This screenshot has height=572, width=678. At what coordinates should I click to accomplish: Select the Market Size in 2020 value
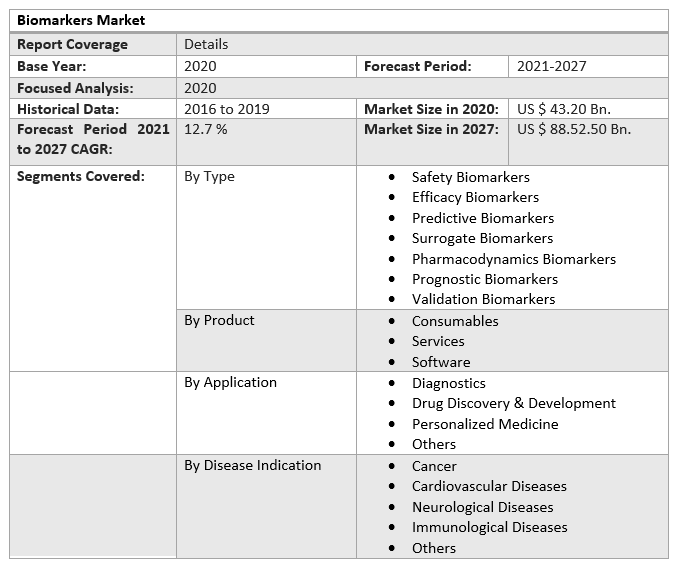tap(563, 109)
